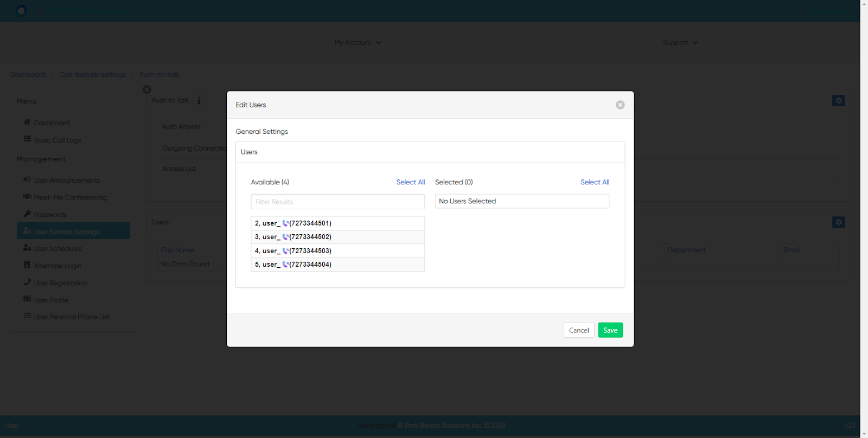This screenshot has height=438, width=868.
Task: Open Meet-Me Conferencing menu item
Action: point(70,198)
